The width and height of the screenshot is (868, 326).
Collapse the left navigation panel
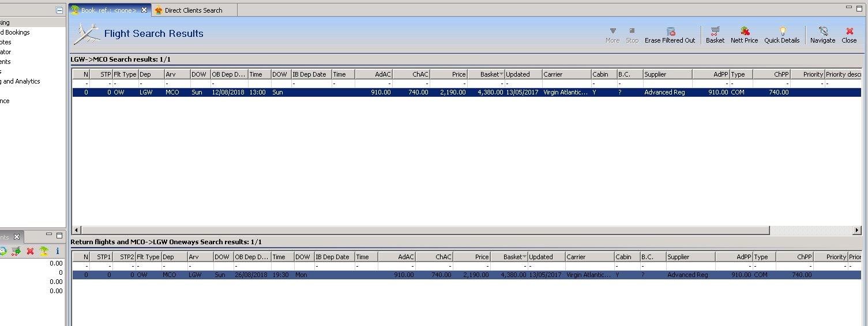click(x=59, y=10)
